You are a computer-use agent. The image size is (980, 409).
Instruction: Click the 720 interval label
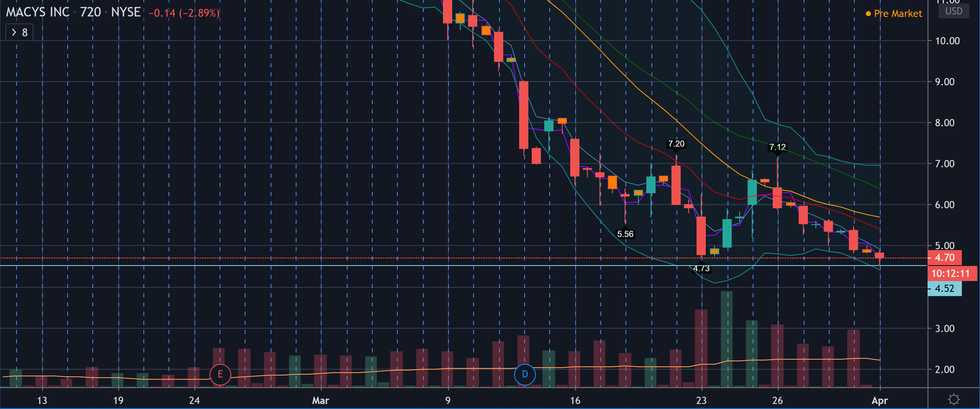click(x=91, y=13)
